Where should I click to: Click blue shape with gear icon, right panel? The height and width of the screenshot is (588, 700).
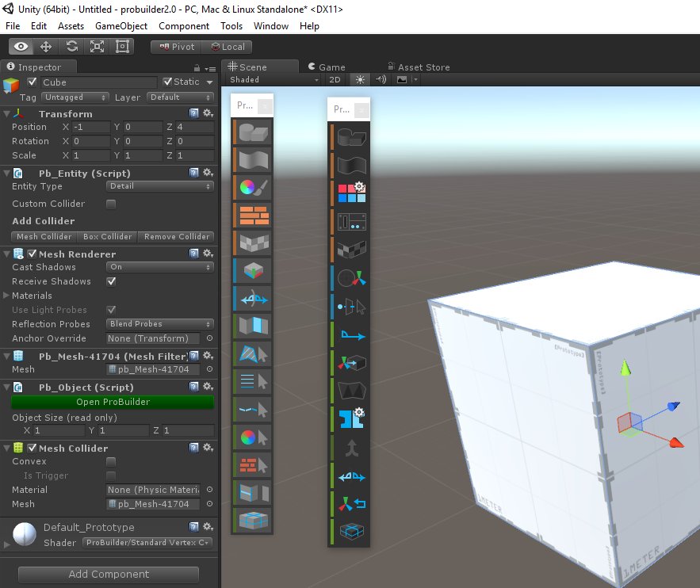(x=352, y=418)
